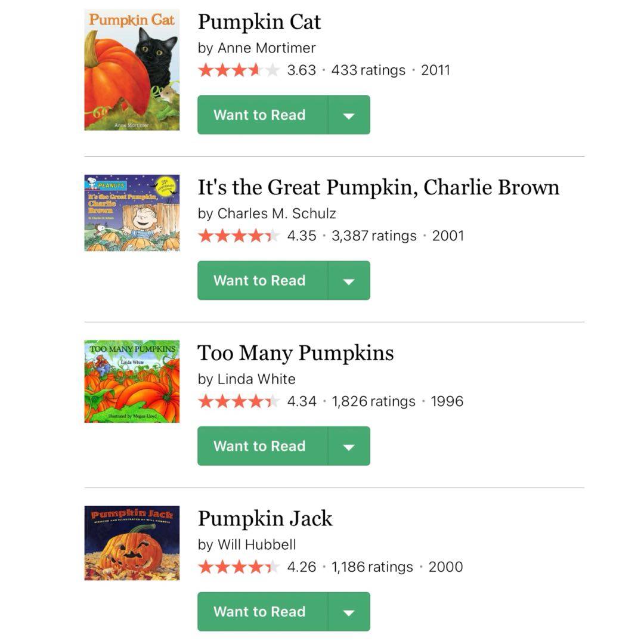View author Charles M. Schulz's page
The width and height of the screenshot is (644, 644).
coord(277,213)
